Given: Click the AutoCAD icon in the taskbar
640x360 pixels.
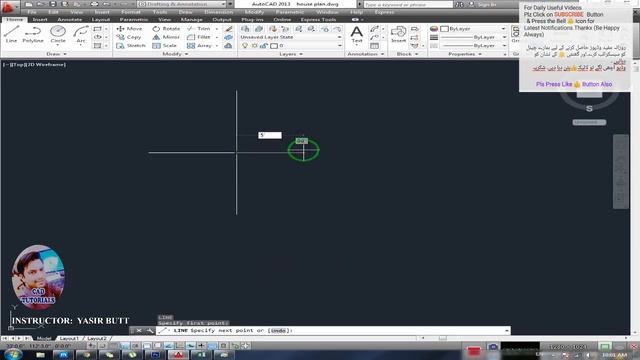Looking at the screenshot, I should tap(178, 355).
